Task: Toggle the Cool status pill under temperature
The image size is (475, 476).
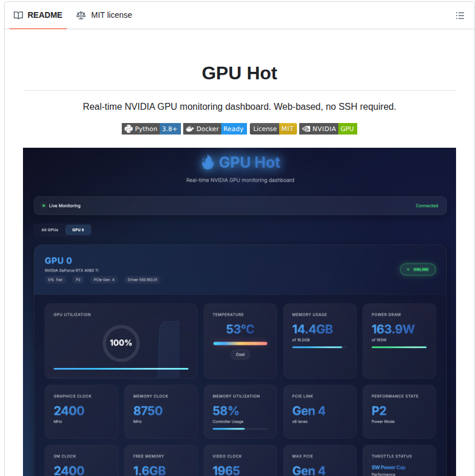Action: (240, 355)
